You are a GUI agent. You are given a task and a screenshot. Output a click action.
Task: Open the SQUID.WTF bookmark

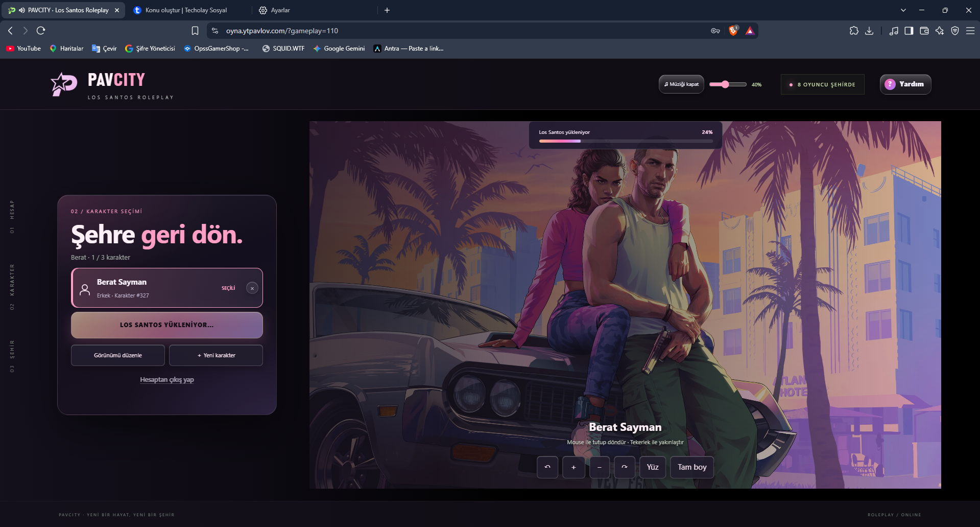[x=283, y=49]
